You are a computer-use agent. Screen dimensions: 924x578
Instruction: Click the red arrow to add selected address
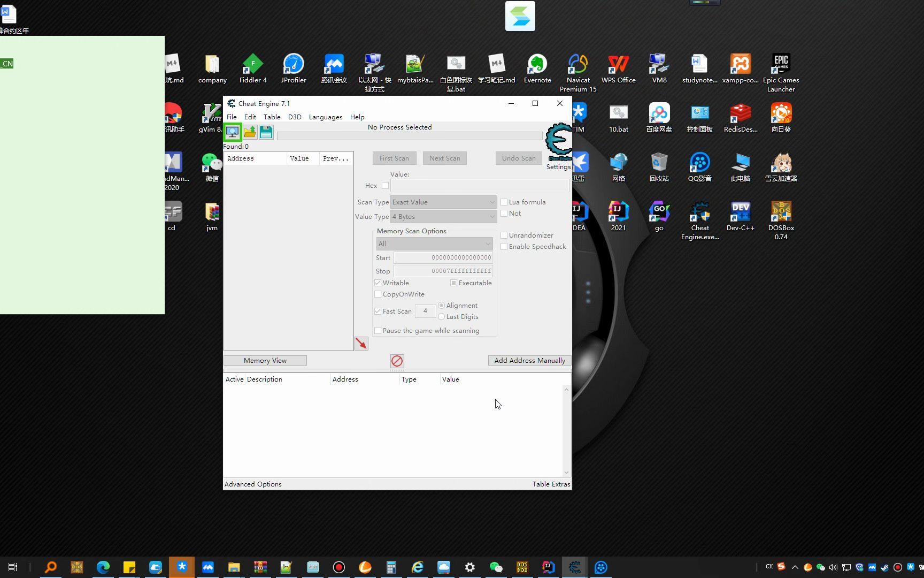point(361,343)
